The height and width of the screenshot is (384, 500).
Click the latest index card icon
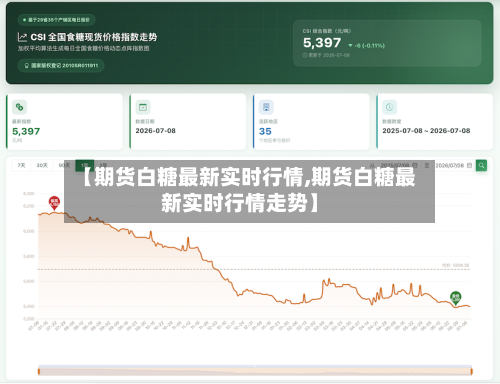click(x=19, y=107)
